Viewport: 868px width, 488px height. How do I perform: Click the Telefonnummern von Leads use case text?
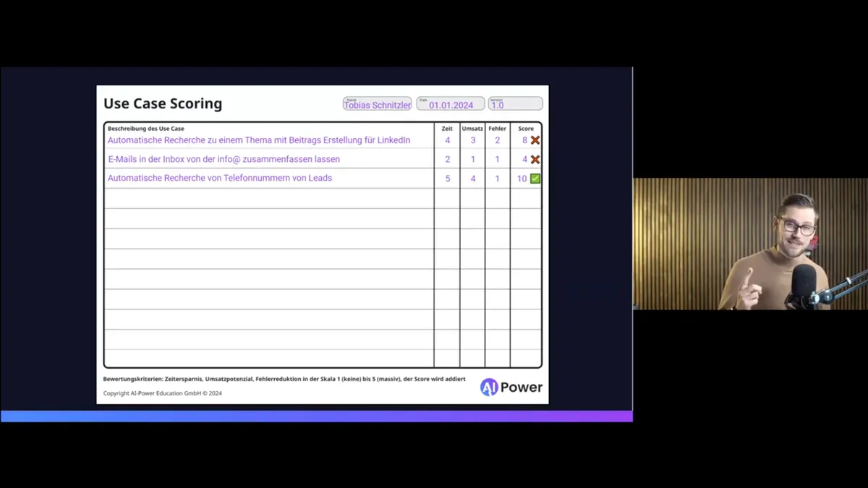pyautogui.click(x=220, y=178)
